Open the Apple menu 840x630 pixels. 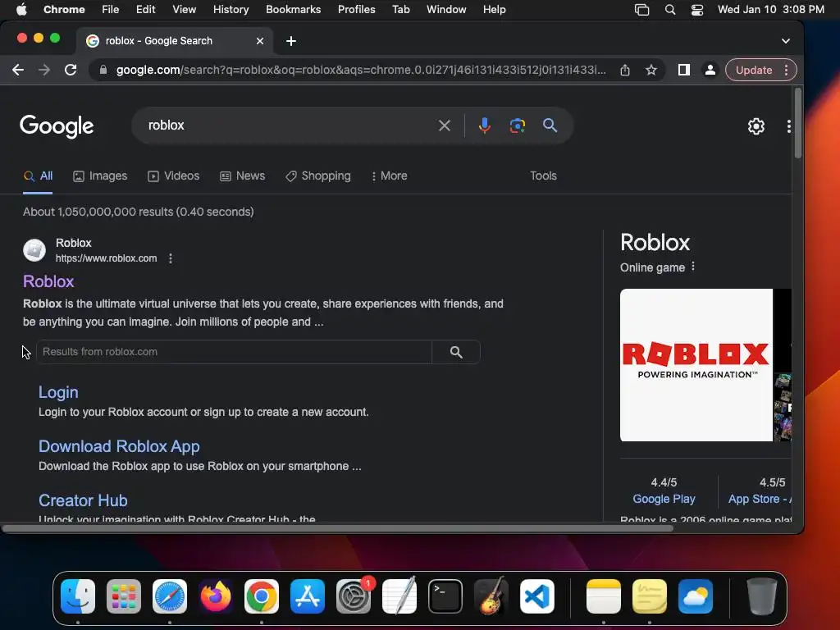tap(21, 10)
